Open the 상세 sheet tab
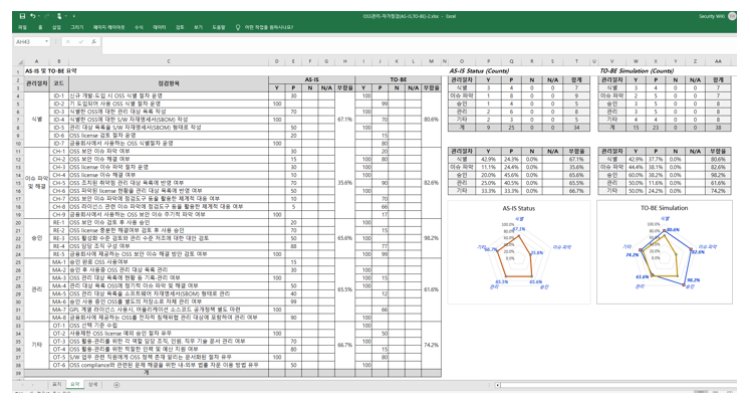 click(x=92, y=383)
